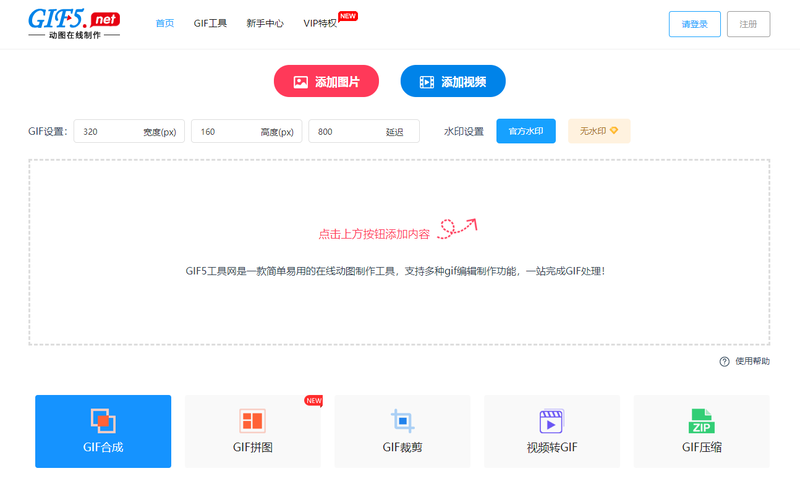Click the video clapper 视频转GIF icon
Viewport: 800px width, 484px height.
[552, 421]
